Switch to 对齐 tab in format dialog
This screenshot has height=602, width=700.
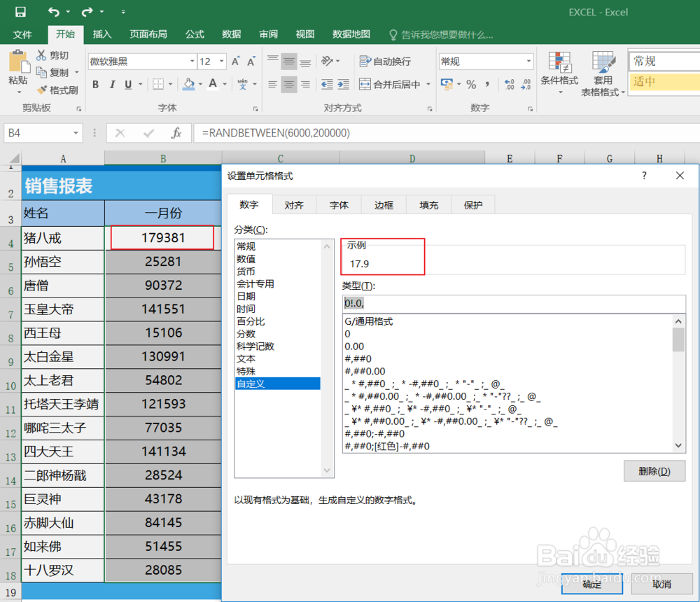tap(294, 205)
